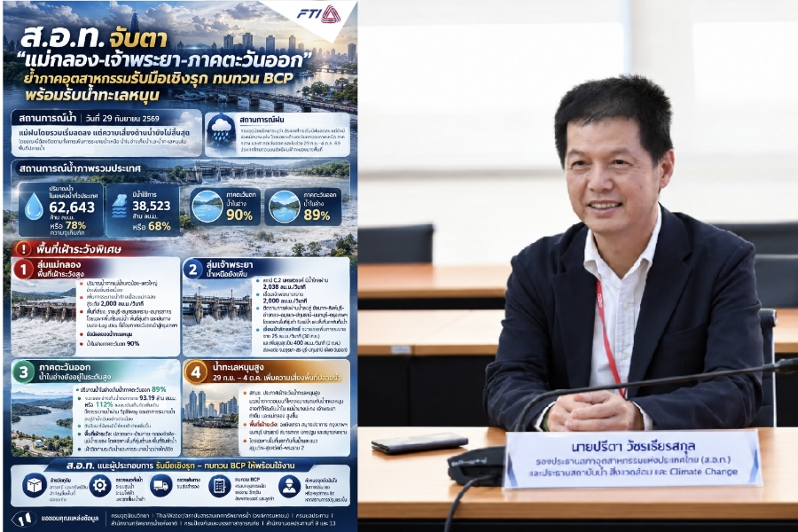798x532 pixels.
Task: Click the "พื้นที่เฝ้าระวังพิเศษ" heading
Action: 78,249
